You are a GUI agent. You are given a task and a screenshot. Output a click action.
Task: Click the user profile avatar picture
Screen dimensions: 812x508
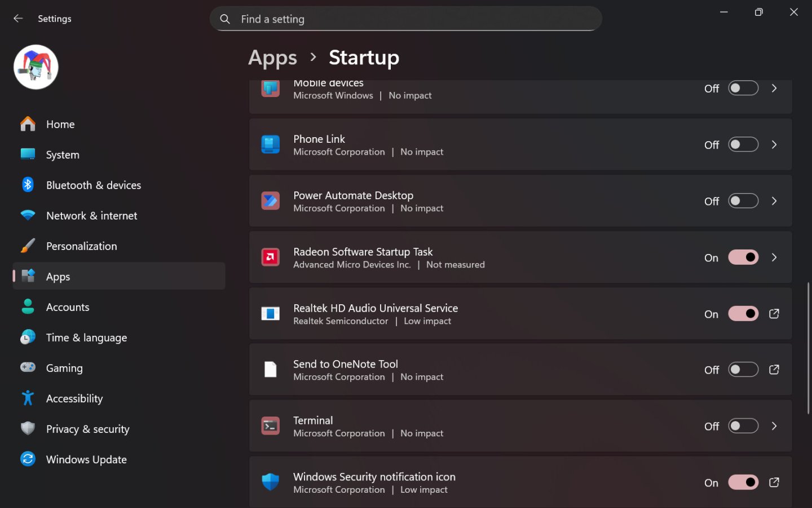[36, 67]
